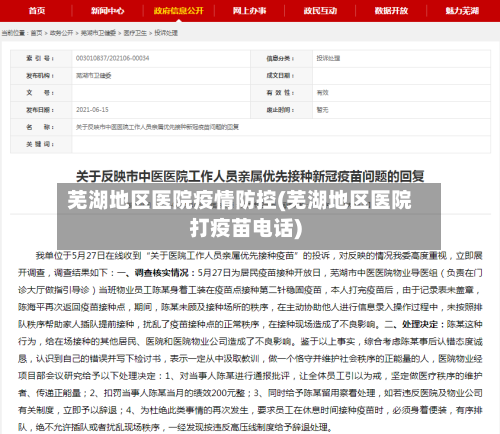Click the index number 003010837/202106-00034

tap(113, 58)
